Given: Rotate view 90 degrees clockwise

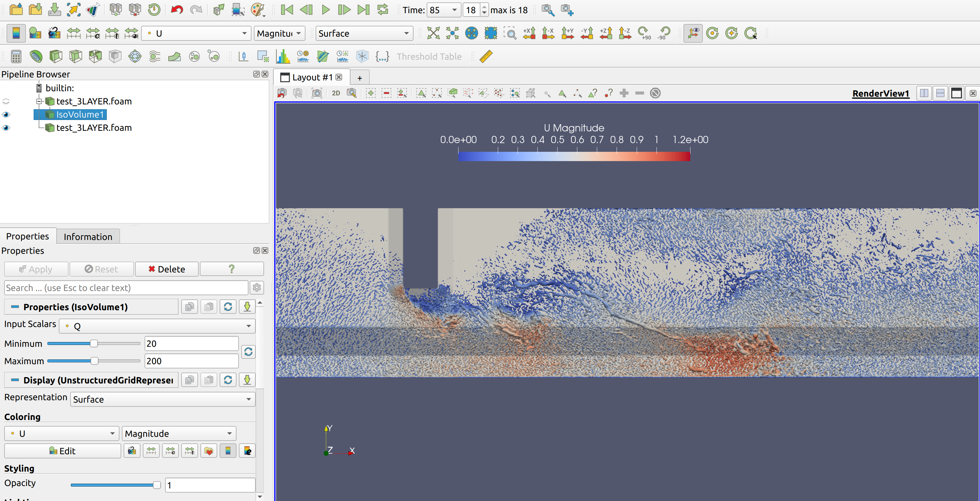Looking at the screenshot, I should 644,34.
